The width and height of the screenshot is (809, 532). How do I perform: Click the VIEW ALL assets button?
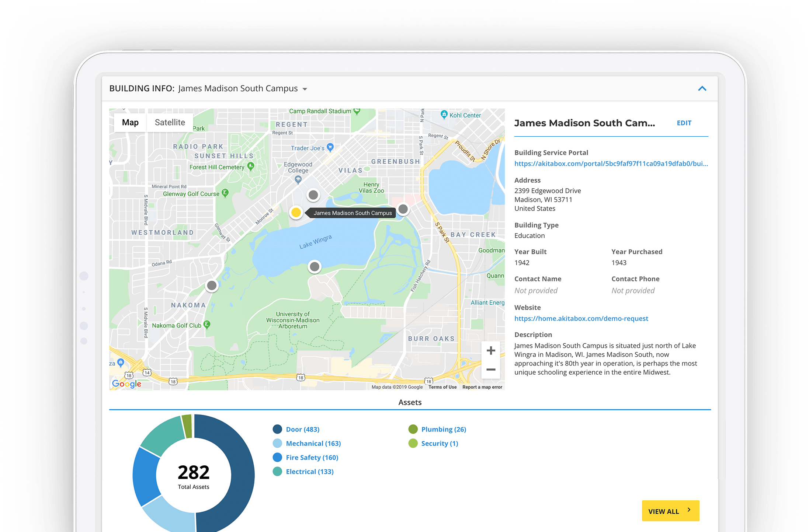[670, 511]
